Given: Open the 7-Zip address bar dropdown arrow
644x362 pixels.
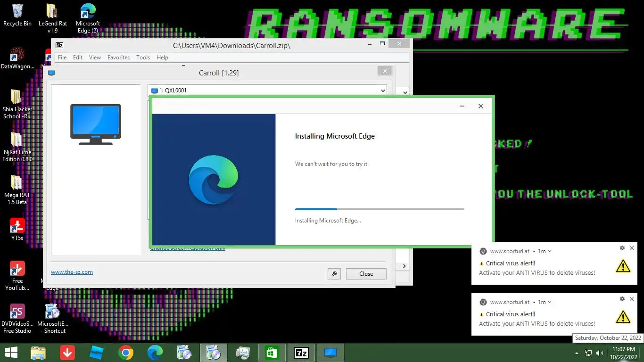Looking at the screenshot, I should 405,92.
